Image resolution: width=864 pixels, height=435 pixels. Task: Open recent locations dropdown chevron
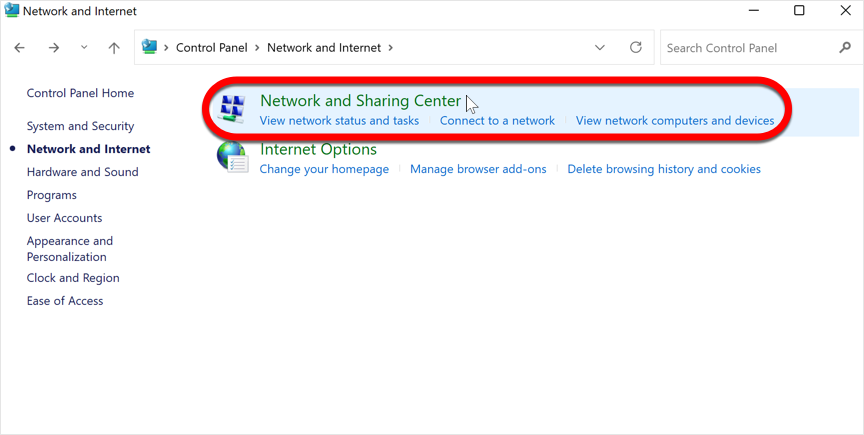tap(84, 47)
